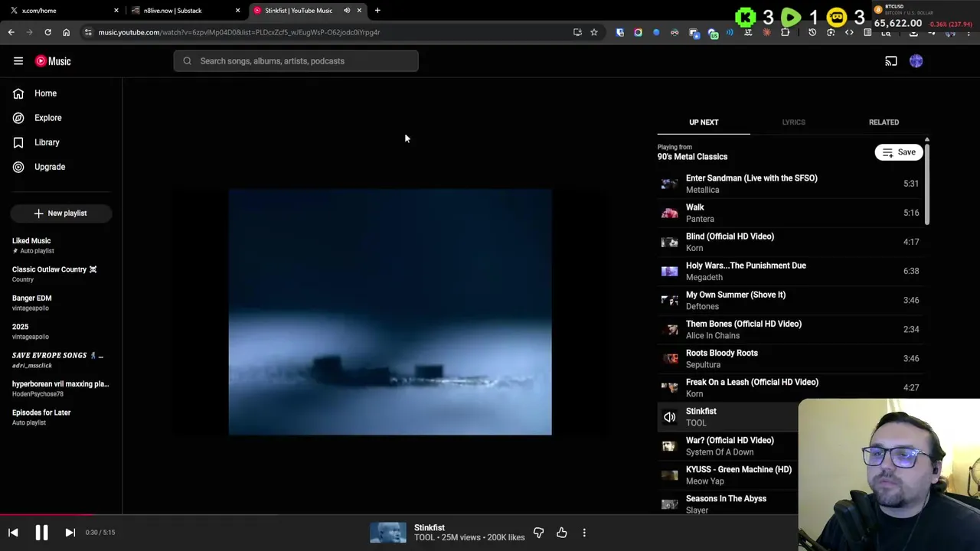The width and height of the screenshot is (980, 551).
Task: Seek on the red progress bar
Action: tap(47, 515)
